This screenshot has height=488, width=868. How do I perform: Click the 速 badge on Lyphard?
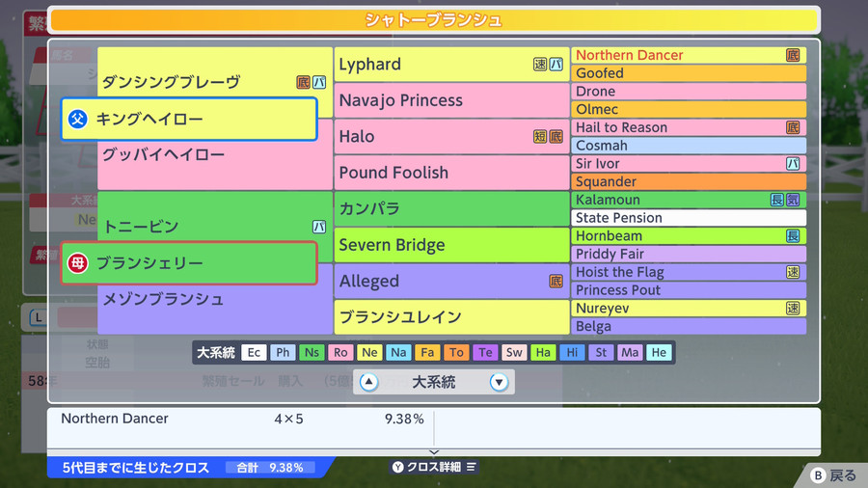coord(540,65)
